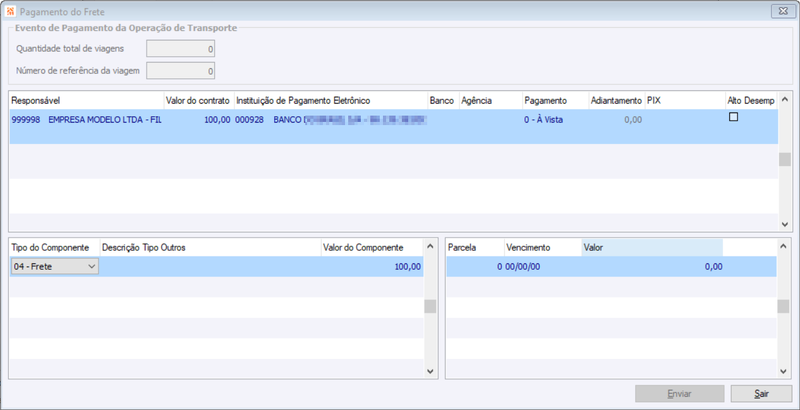Click the Enviar button
The height and width of the screenshot is (410, 800).
(680, 394)
